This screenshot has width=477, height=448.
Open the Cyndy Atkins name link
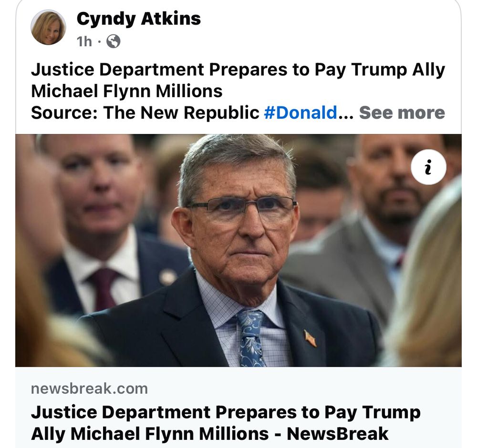click(x=139, y=19)
